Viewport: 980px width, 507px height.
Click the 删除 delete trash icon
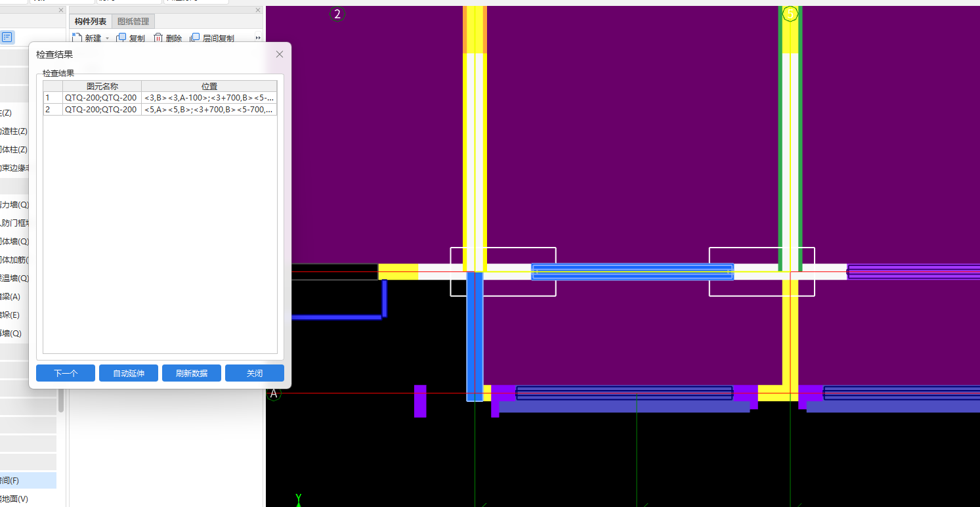pos(158,38)
